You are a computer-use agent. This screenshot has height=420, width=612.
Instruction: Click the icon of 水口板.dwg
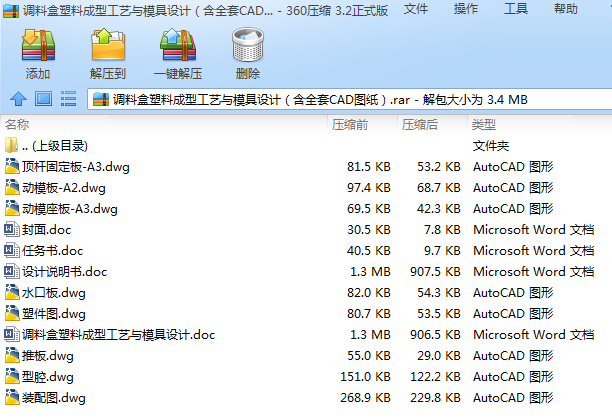coord(12,292)
